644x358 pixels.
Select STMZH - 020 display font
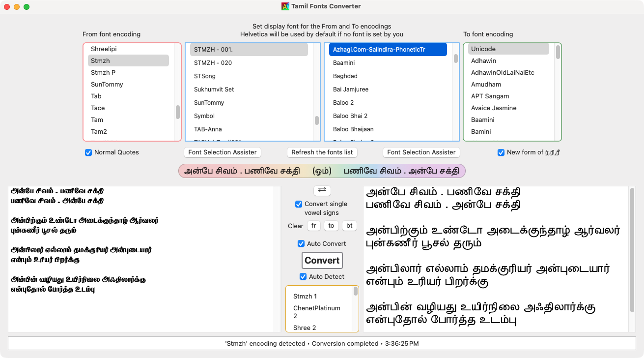[249, 63]
